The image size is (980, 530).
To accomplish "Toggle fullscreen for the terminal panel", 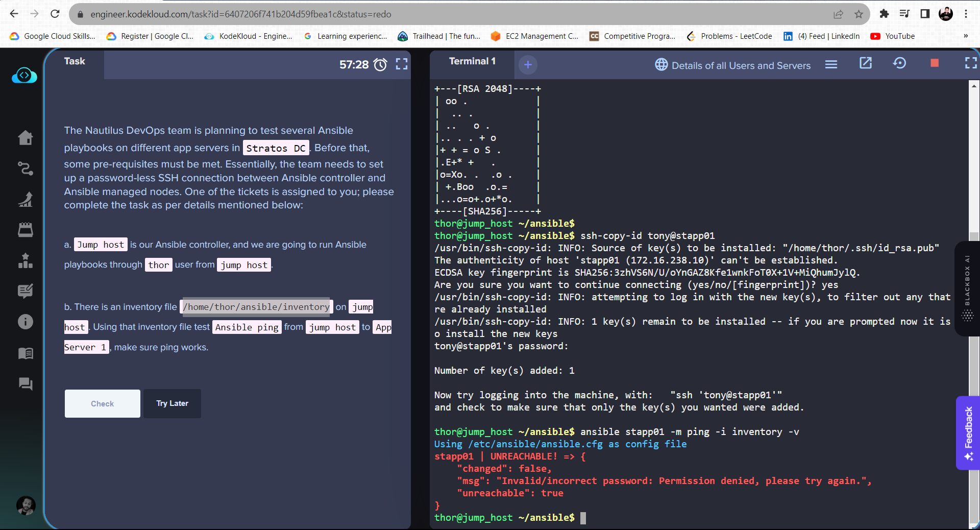I will [971, 63].
